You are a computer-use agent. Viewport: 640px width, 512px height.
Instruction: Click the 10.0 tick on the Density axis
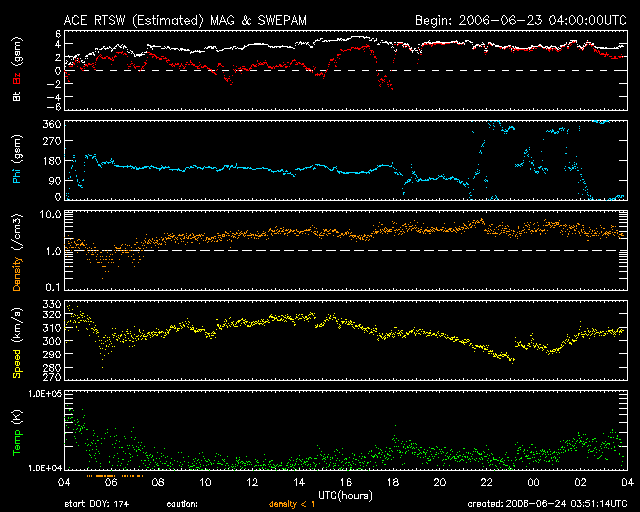click(x=49, y=214)
